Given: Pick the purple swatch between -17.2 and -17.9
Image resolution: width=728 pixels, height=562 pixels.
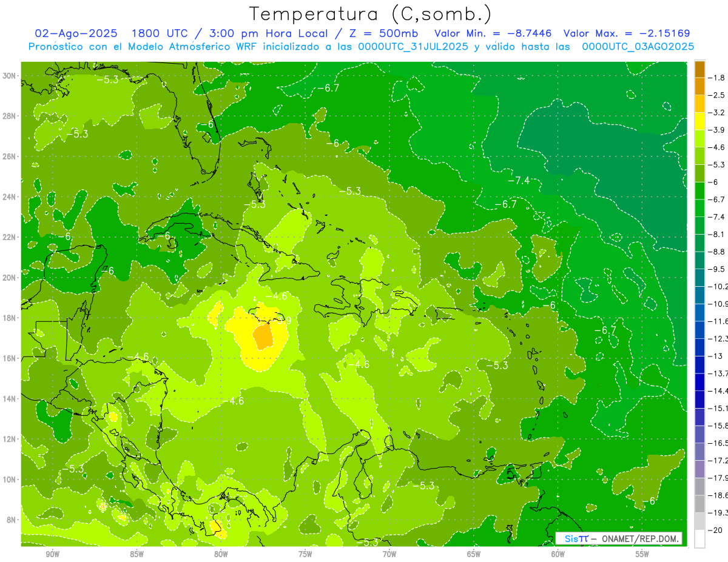Looking at the screenshot, I should [699, 469].
